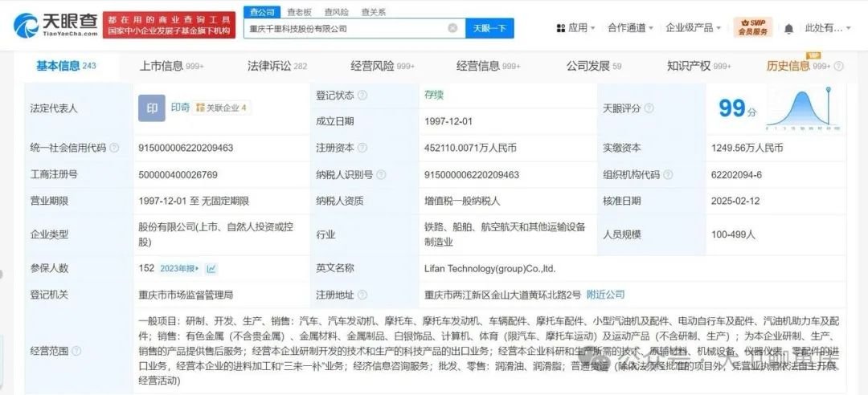This screenshot has width=868, height=395.
Task: Expand the 应用 dropdown
Action: pyautogui.click(x=593, y=27)
